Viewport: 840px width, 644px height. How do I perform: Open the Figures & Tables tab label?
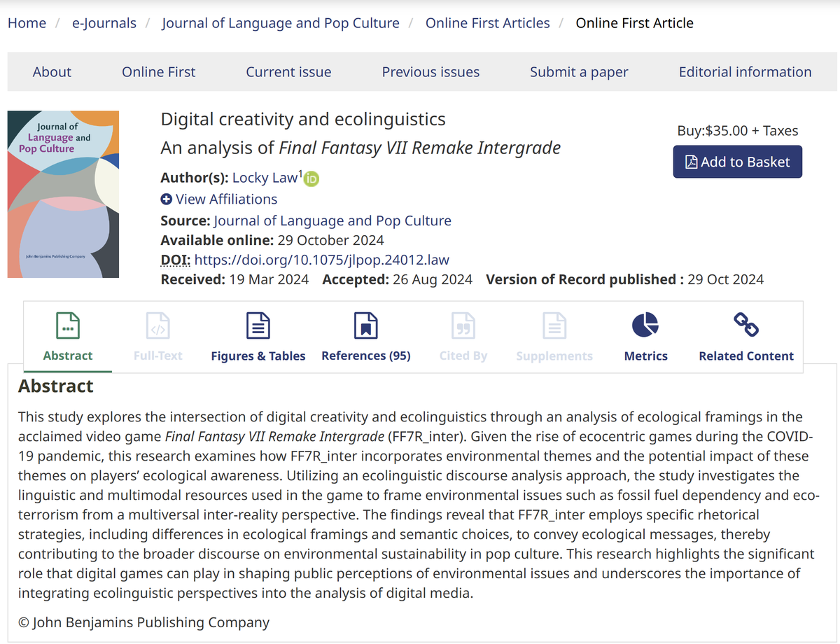click(258, 356)
